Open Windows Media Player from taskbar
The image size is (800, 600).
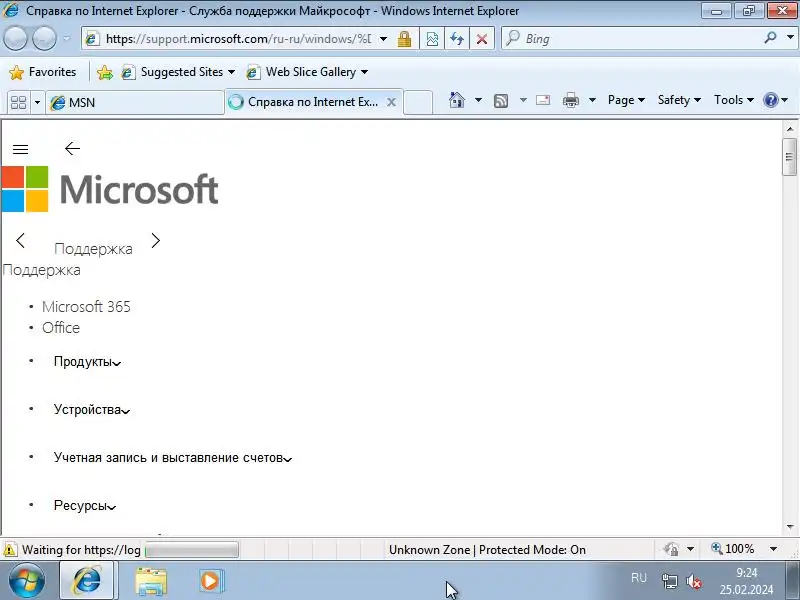point(210,581)
